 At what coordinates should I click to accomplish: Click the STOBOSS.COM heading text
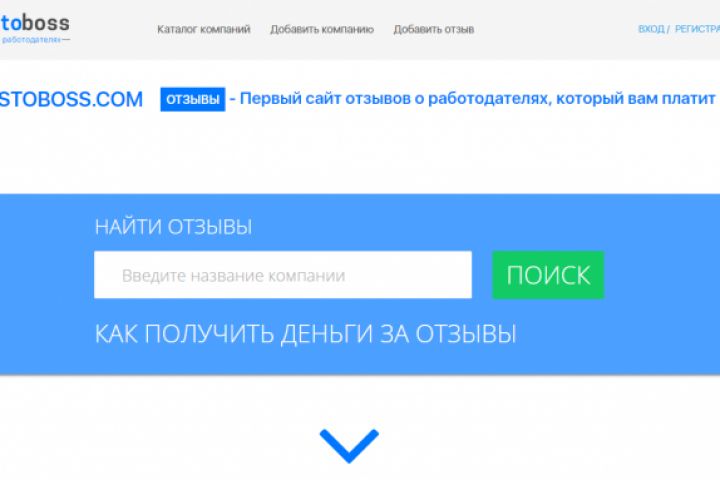71,99
